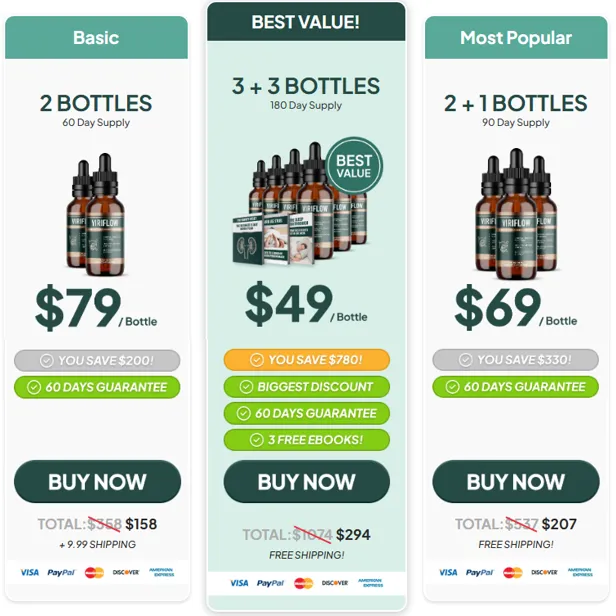This screenshot has width=616, height=616.
Task: Select the Most Popular package header
Action: pos(516,38)
